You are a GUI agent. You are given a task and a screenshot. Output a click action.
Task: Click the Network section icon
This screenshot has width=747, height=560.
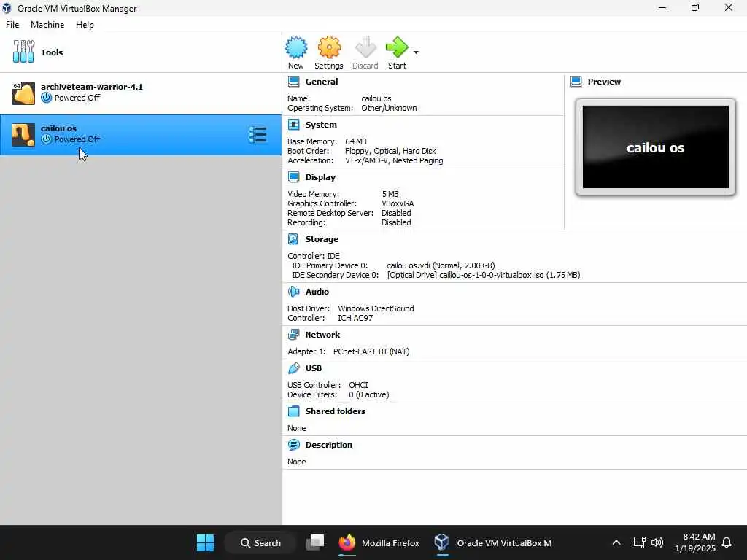(293, 335)
